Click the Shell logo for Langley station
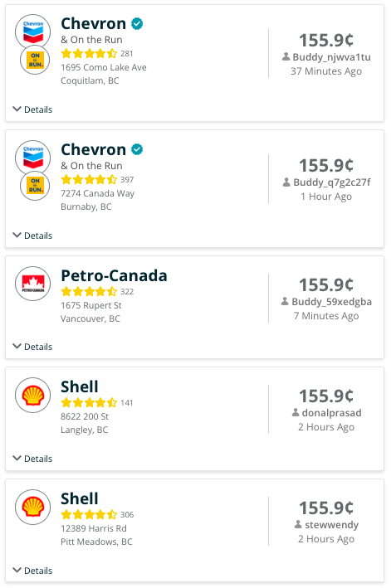 tap(32, 395)
